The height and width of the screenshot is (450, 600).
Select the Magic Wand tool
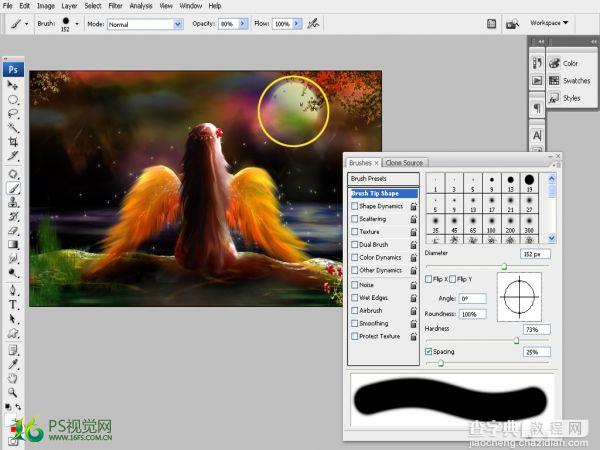(x=13, y=127)
